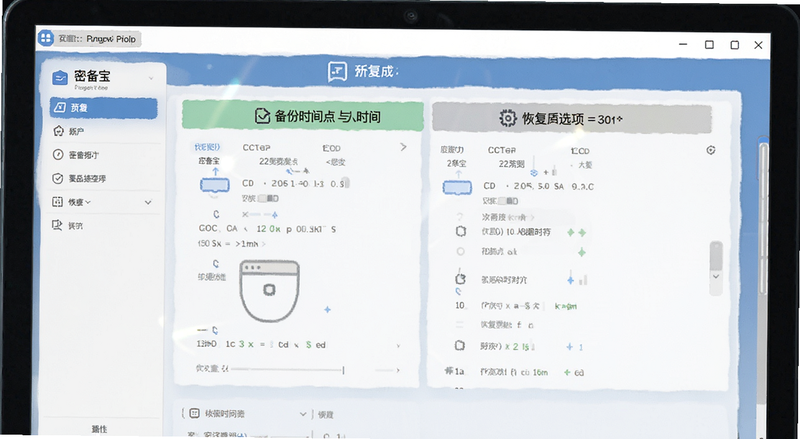Click the chat icon next to 所复成
800x439 pixels.
point(337,71)
